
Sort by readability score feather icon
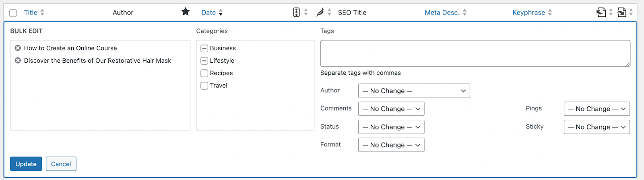(x=320, y=12)
